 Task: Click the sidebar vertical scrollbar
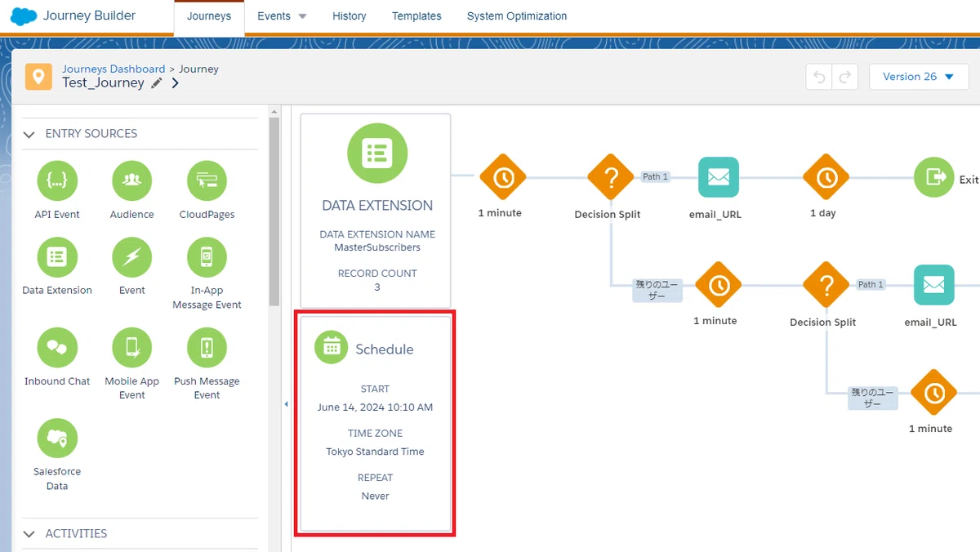coord(274,212)
